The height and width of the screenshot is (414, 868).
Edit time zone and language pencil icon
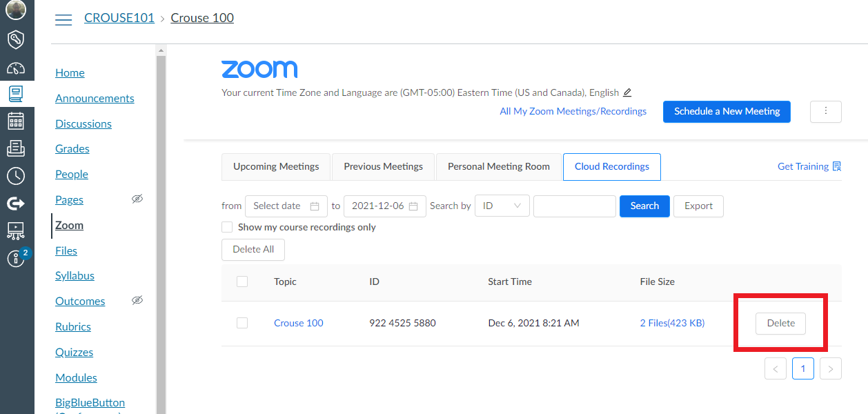627,92
